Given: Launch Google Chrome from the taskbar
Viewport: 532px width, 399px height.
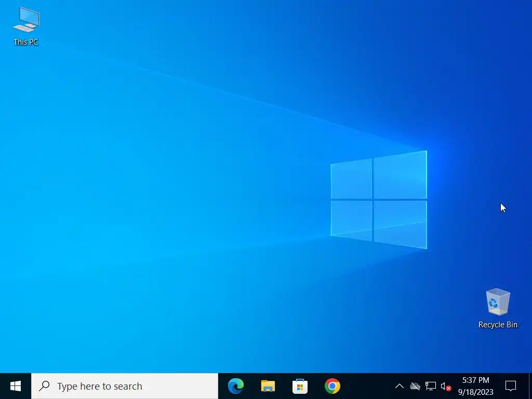Looking at the screenshot, I should 332,386.
